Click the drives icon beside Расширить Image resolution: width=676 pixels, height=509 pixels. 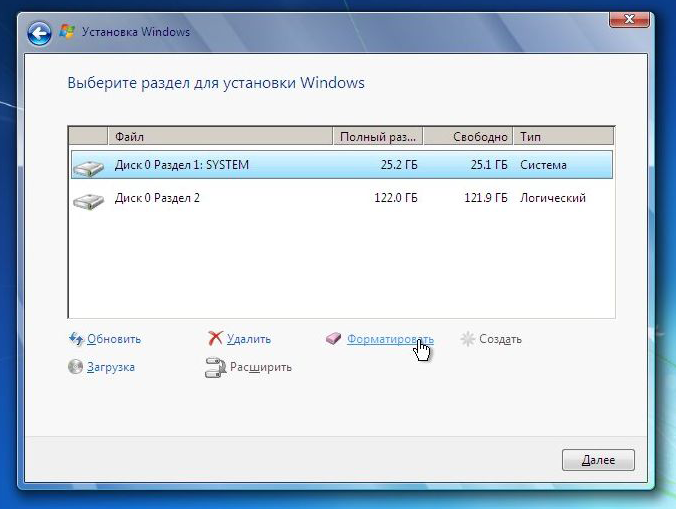215,368
